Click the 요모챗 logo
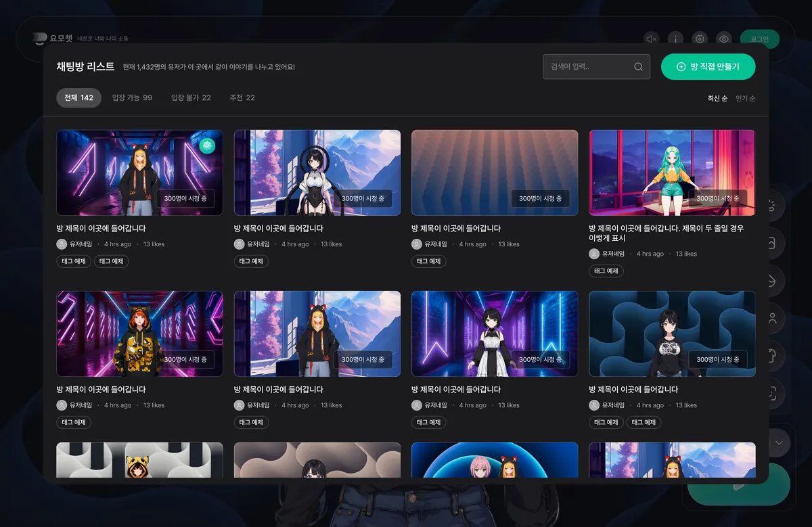Viewport: 812px width, 527px height. (x=52, y=39)
